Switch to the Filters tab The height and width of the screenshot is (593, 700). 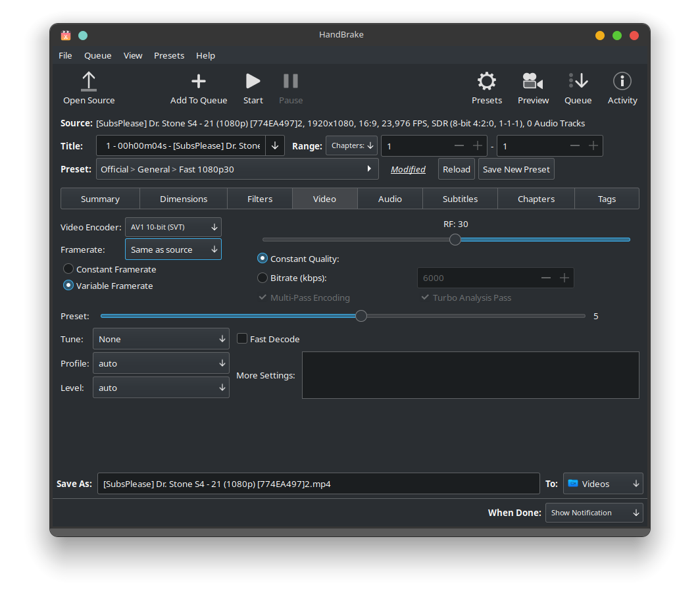[x=260, y=199]
